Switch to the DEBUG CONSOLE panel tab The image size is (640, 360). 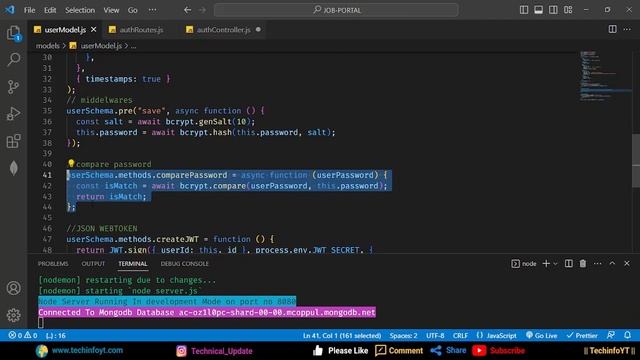pos(184,264)
